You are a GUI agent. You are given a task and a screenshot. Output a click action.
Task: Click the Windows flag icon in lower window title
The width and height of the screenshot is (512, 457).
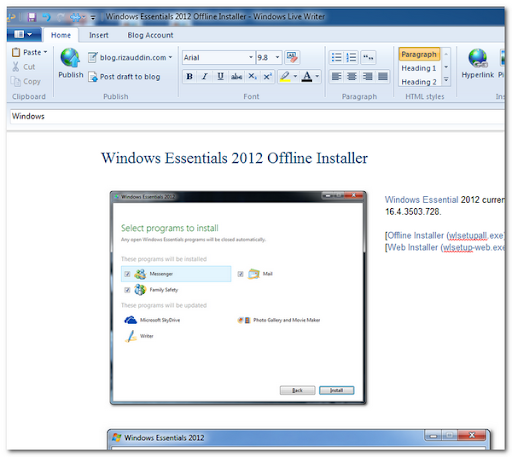[117, 437]
